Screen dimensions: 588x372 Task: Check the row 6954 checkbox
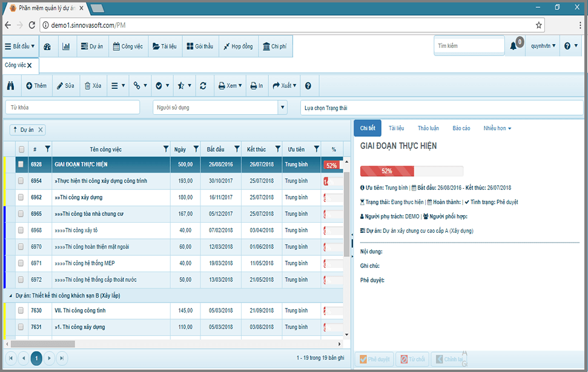[x=21, y=181]
